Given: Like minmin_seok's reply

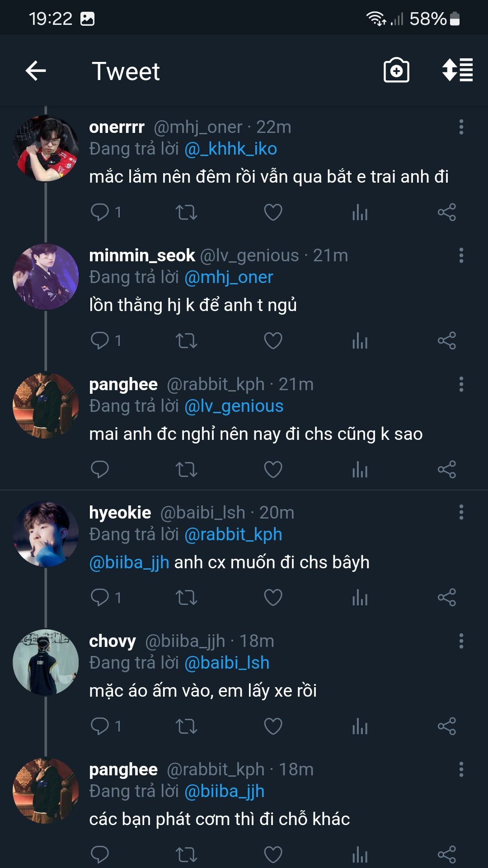Looking at the screenshot, I should pos(273,340).
